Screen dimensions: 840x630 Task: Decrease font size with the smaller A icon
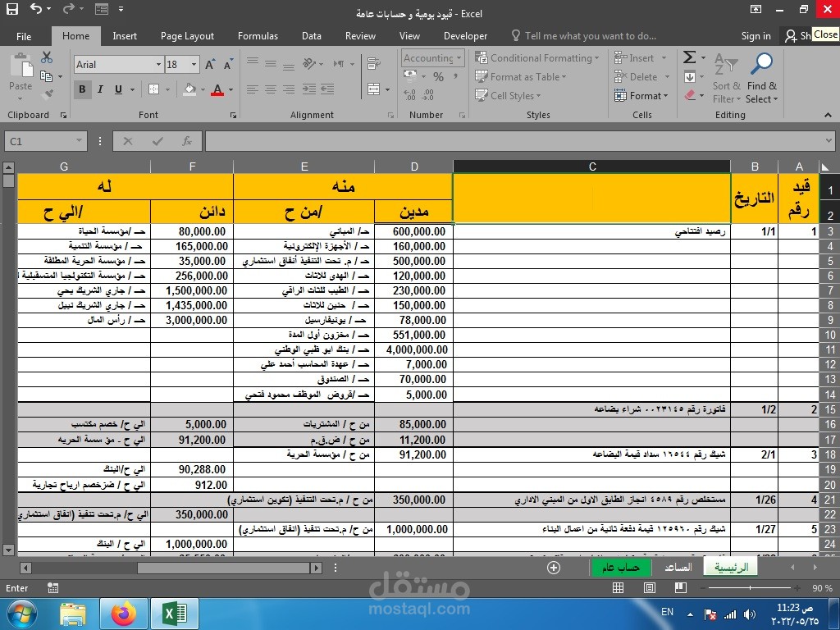tap(228, 65)
